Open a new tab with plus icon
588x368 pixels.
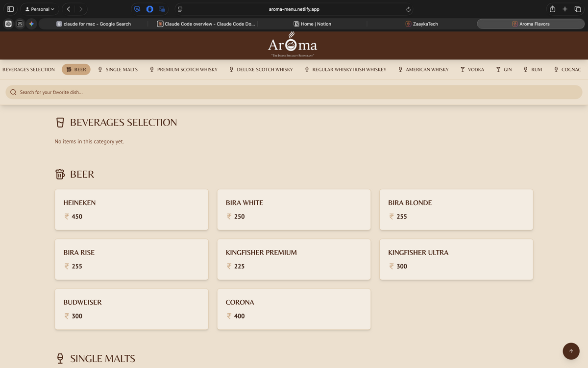[565, 9]
